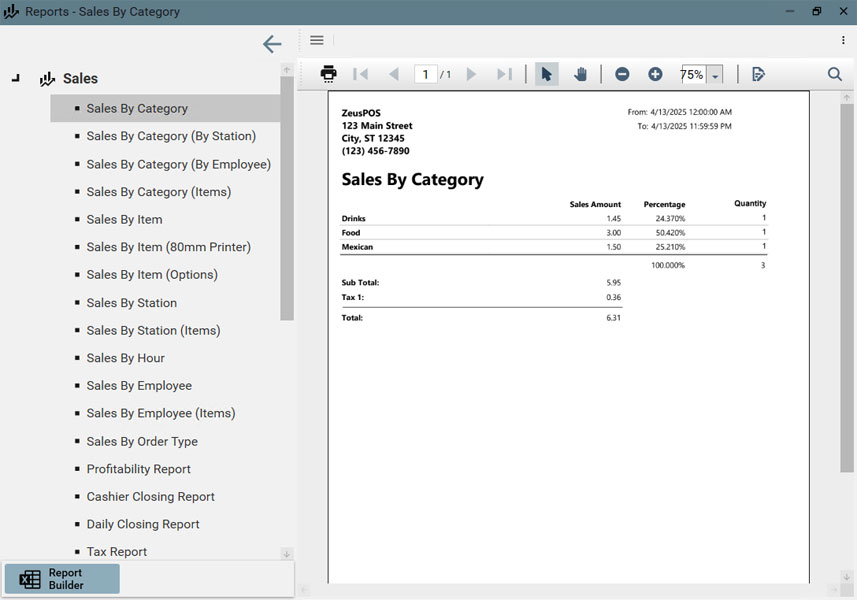Jump to the last report page
The height and width of the screenshot is (600, 857).
[504, 74]
